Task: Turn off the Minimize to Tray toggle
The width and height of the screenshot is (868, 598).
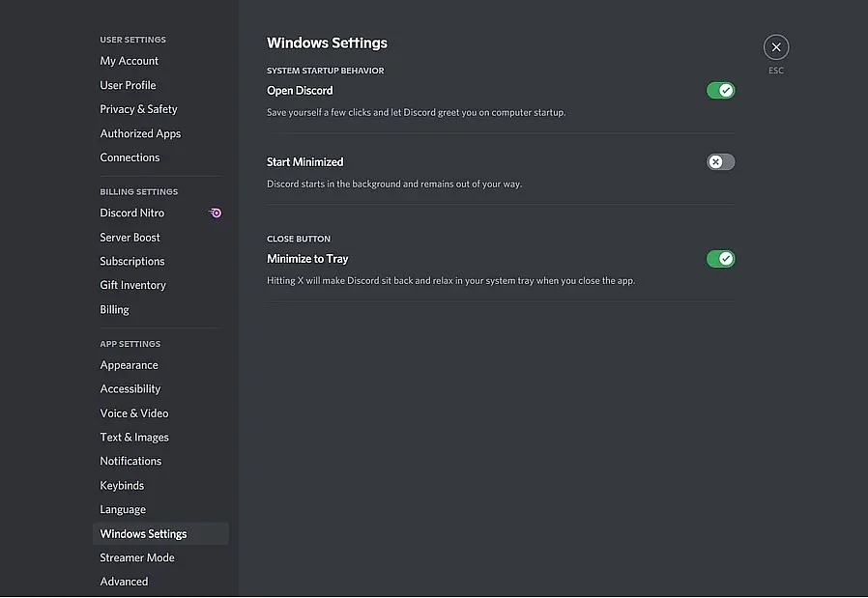Action: coord(720,259)
